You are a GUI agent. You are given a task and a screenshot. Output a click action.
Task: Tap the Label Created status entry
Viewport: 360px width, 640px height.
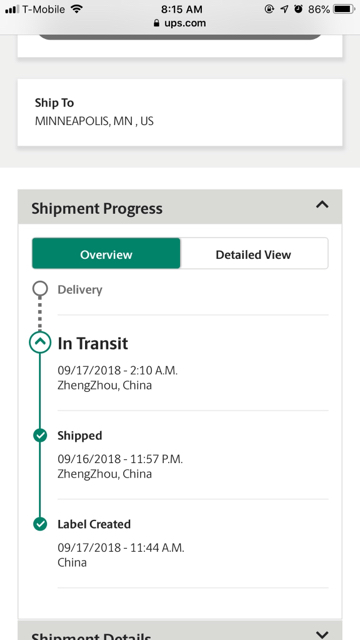[x=193, y=543]
